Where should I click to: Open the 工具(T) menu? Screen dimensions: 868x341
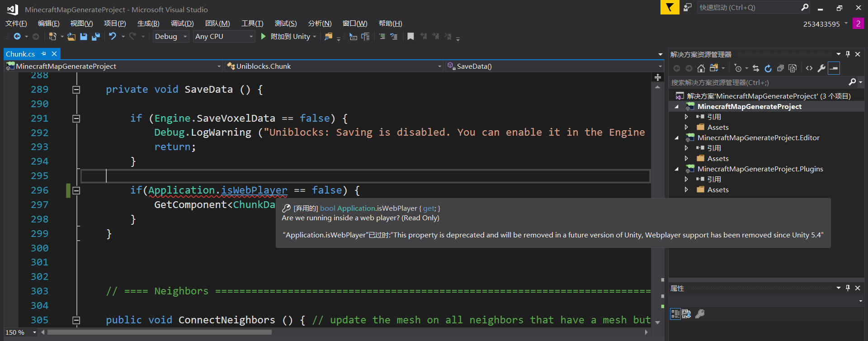pos(252,24)
